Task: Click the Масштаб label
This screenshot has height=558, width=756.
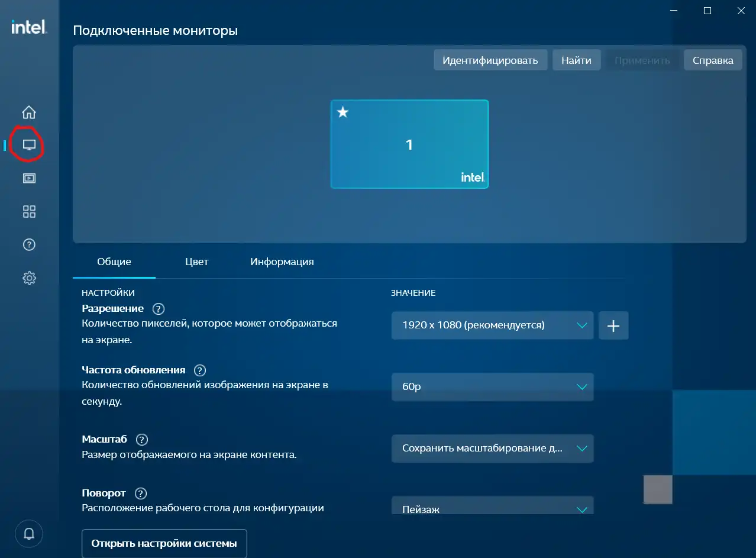Action: click(104, 439)
